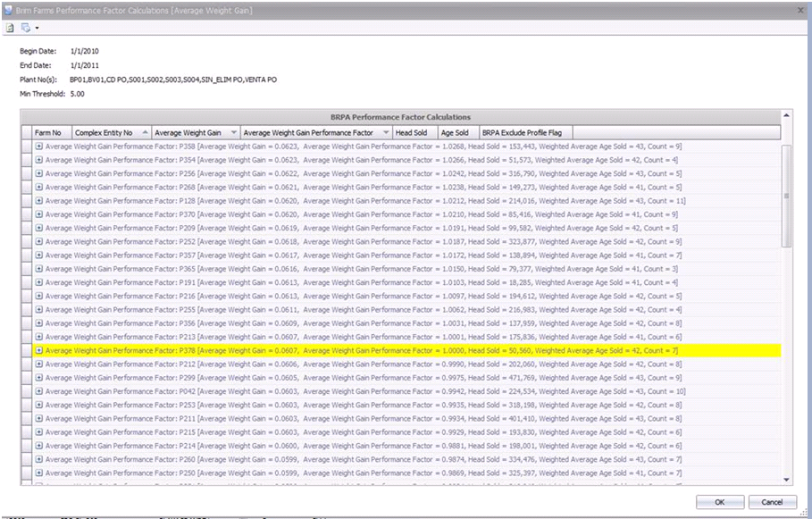Viewport: 812px width, 519px height.
Task: Open the small arrow next to toolbar layout icon
Action: point(37,28)
